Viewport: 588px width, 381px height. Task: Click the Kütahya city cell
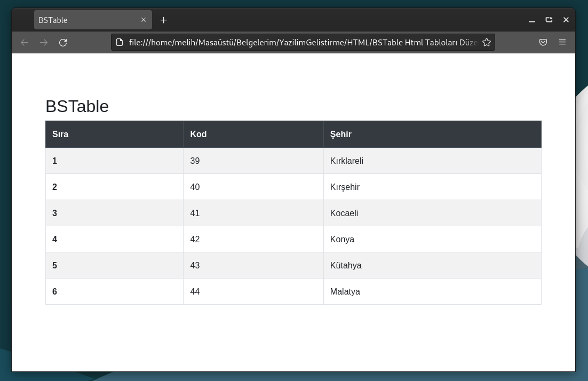(432, 266)
